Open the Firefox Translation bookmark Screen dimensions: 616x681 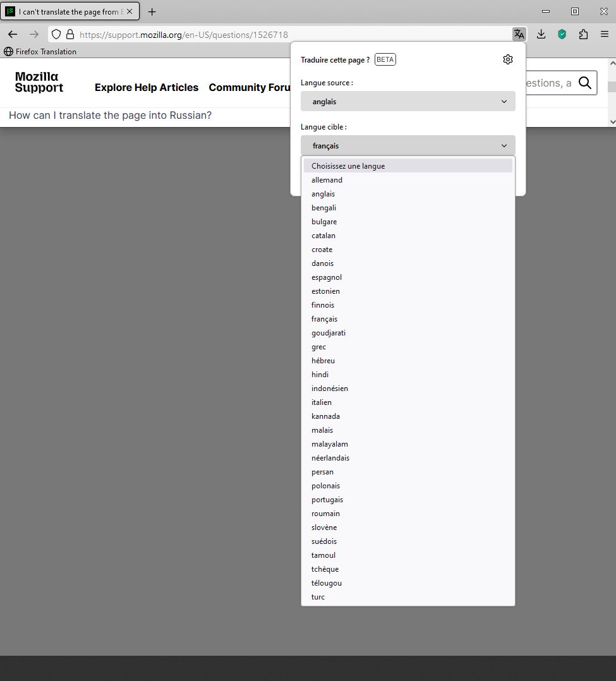point(40,52)
